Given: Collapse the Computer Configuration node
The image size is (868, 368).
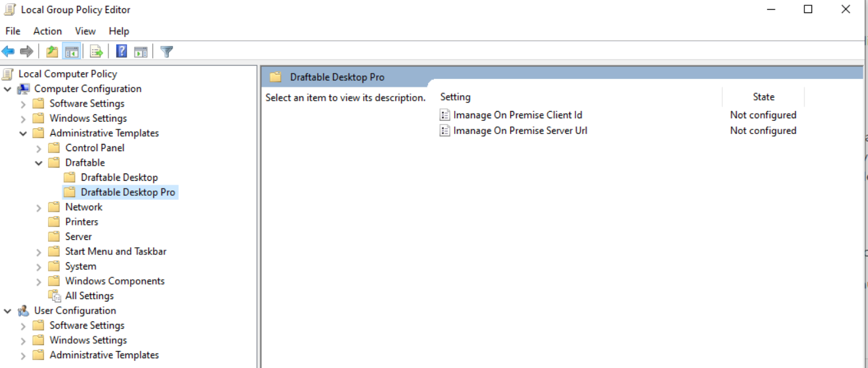Looking at the screenshot, I should point(8,89).
